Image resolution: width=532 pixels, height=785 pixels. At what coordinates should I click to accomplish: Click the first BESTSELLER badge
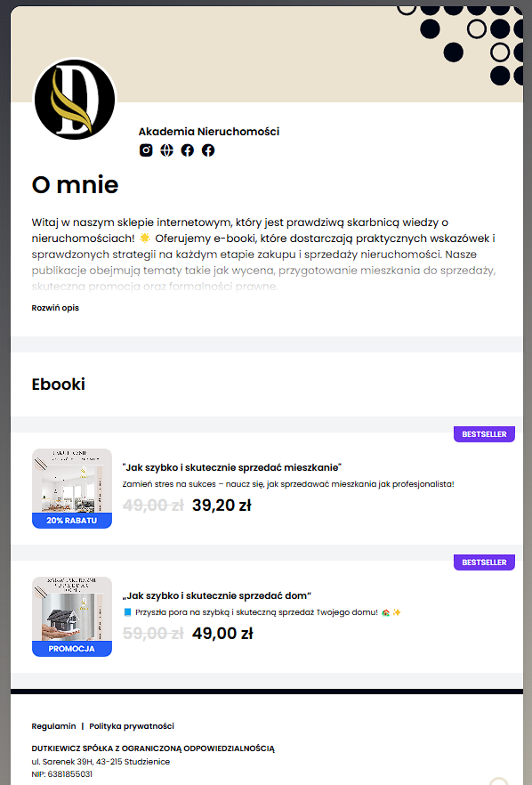pos(484,434)
